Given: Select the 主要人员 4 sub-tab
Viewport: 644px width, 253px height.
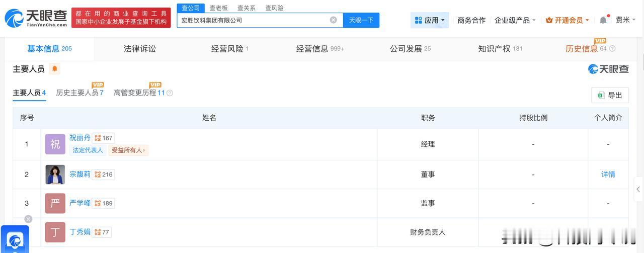Looking at the screenshot, I should click(x=29, y=93).
